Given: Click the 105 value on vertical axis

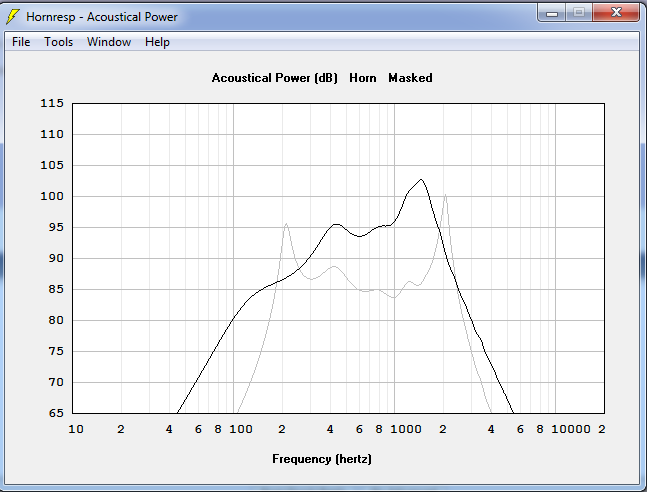Looking at the screenshot, I should [x=52, y=165].
